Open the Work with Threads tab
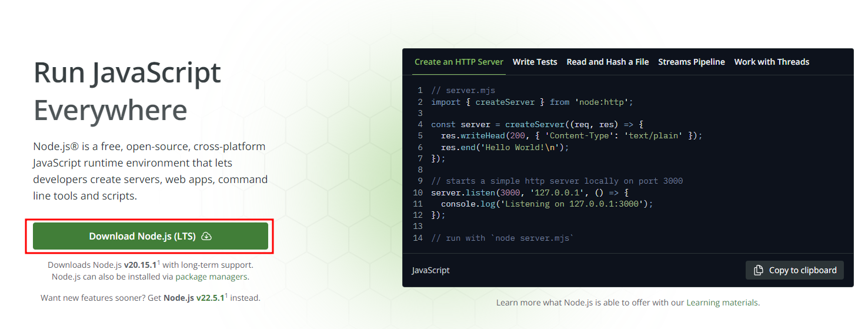Screen dimensions: 868x329 click(x=772, y=62)
